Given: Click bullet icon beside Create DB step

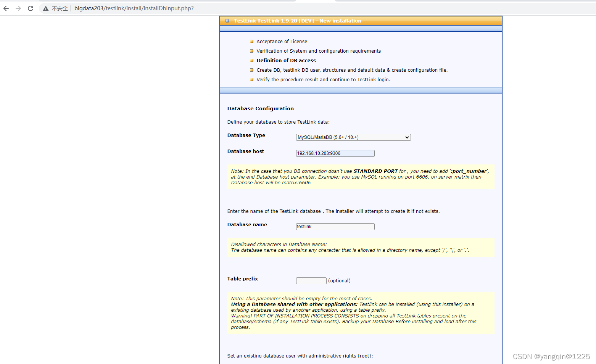Looking at the screenshot, I should (251, 70).
